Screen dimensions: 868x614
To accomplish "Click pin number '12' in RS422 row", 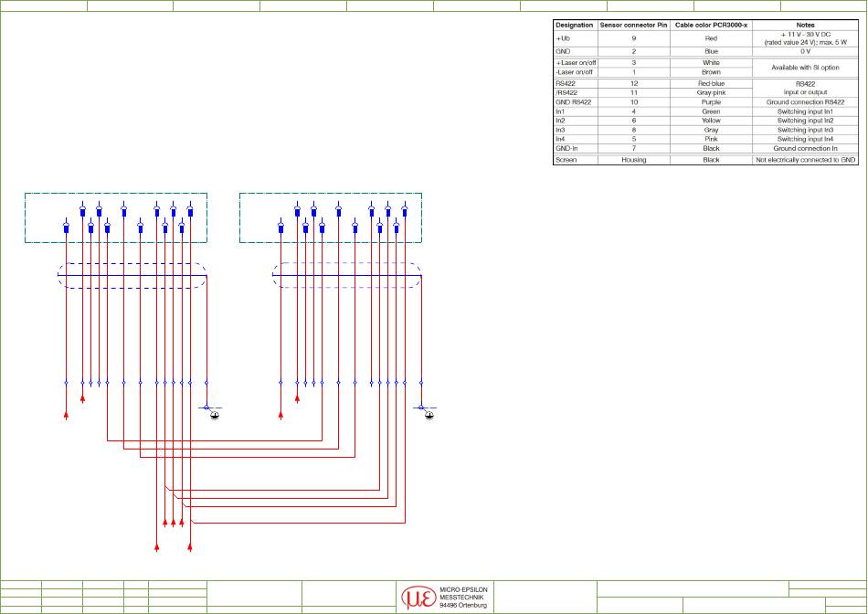I will [633, 83].
